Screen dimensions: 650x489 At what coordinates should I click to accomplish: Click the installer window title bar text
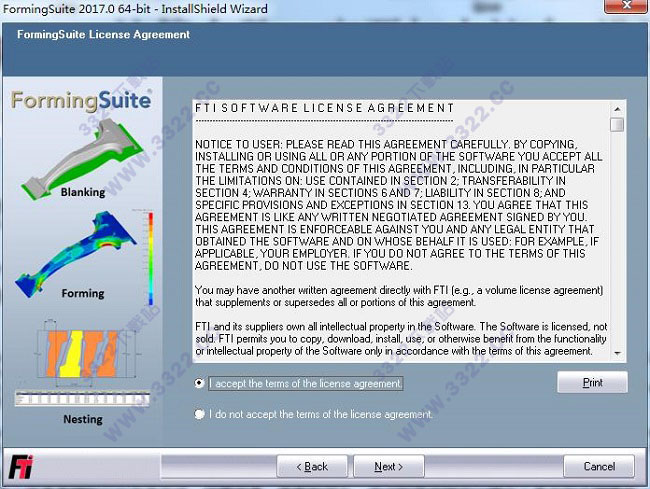(135, 8)
